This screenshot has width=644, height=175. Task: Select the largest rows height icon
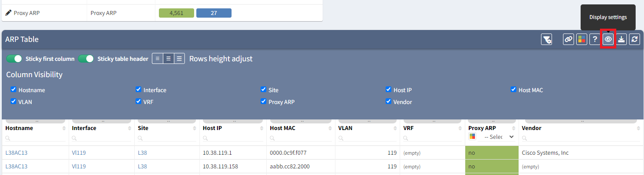pyautogui.click(x=179, y=59)
